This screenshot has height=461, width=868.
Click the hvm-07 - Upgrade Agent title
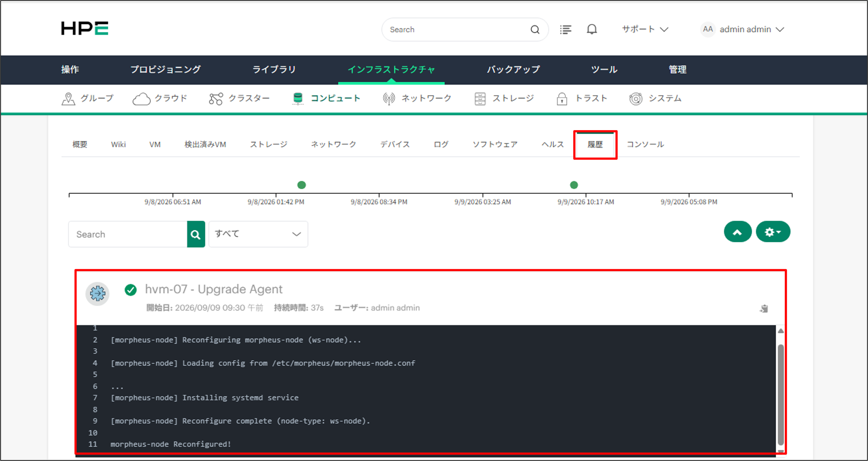pos(214,289)
